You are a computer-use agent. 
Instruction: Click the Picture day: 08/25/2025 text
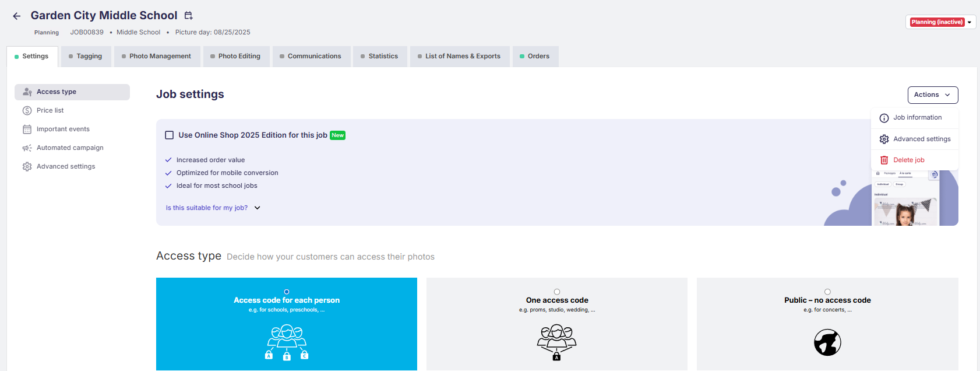pyautogui.click(x=213, y=33)
